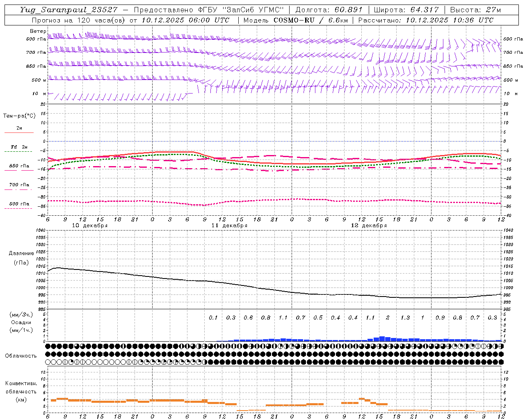Click the dash-dot line sample under the temperature 700 гПа legend

click(x=19, y=189)
